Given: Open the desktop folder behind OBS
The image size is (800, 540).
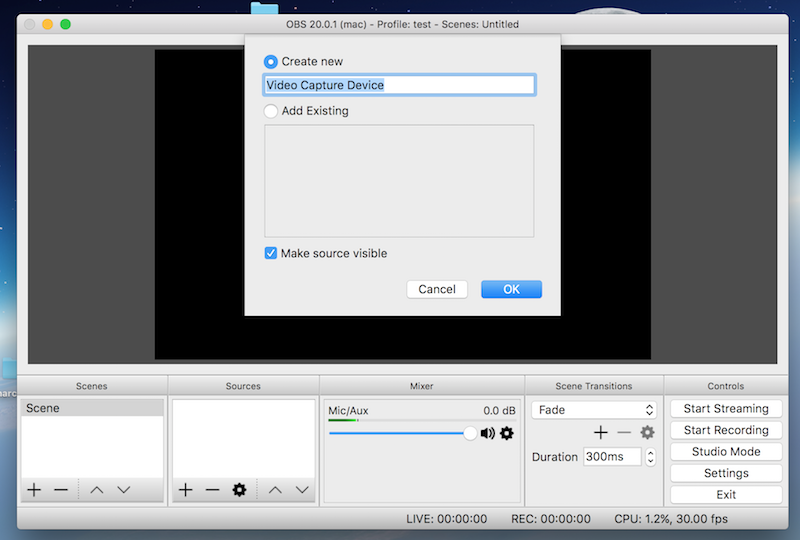Looking at the screenshot, I should 265,8.
